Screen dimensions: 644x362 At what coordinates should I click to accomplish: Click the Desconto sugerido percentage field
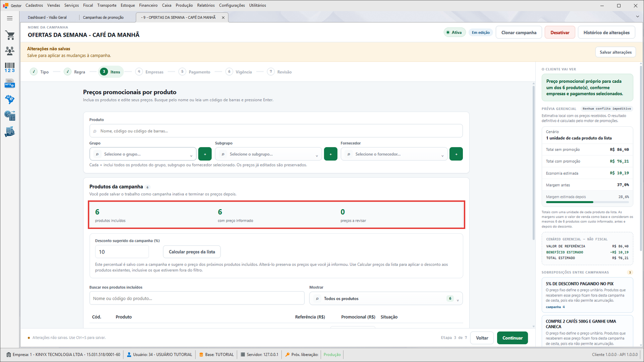coord(122,252)
